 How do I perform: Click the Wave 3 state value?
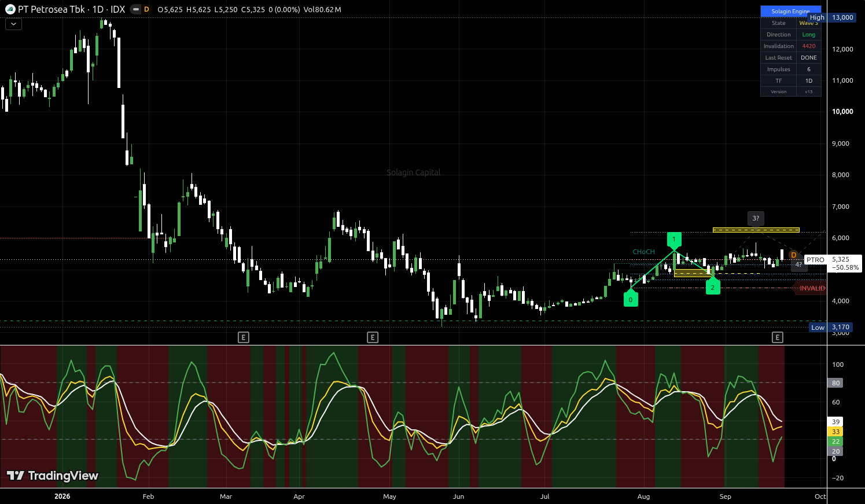click(x=809, y=23)
